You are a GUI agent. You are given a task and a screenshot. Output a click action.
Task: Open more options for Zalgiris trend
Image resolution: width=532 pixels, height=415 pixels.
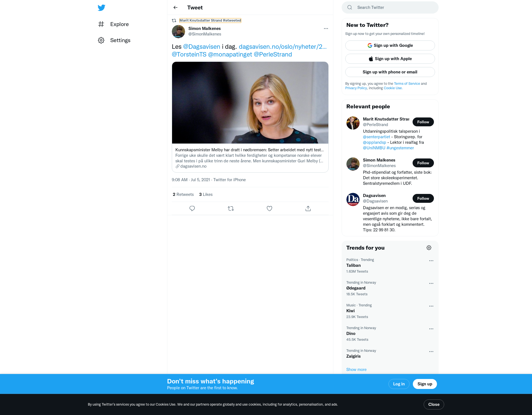pyautogui.click(x=431, y=352)
